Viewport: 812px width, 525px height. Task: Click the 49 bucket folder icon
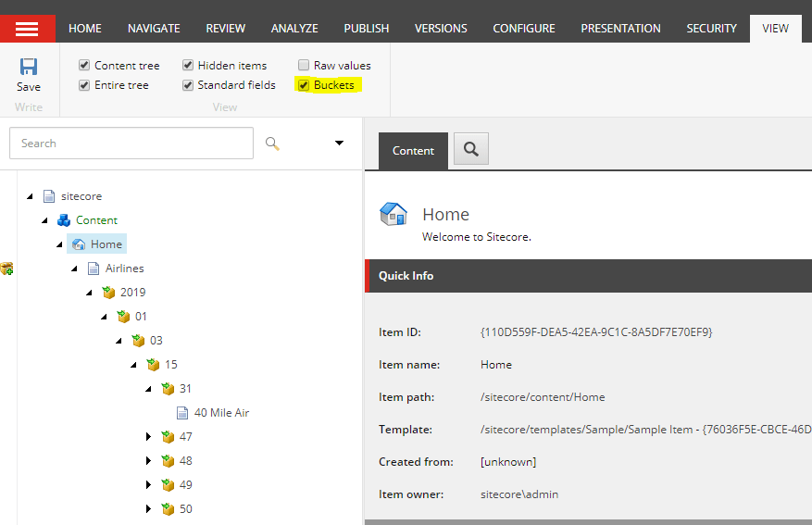click(x=168, y=485)
